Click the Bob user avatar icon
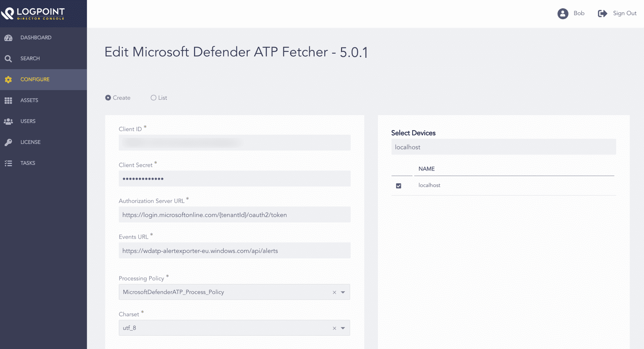 point(563,14)
